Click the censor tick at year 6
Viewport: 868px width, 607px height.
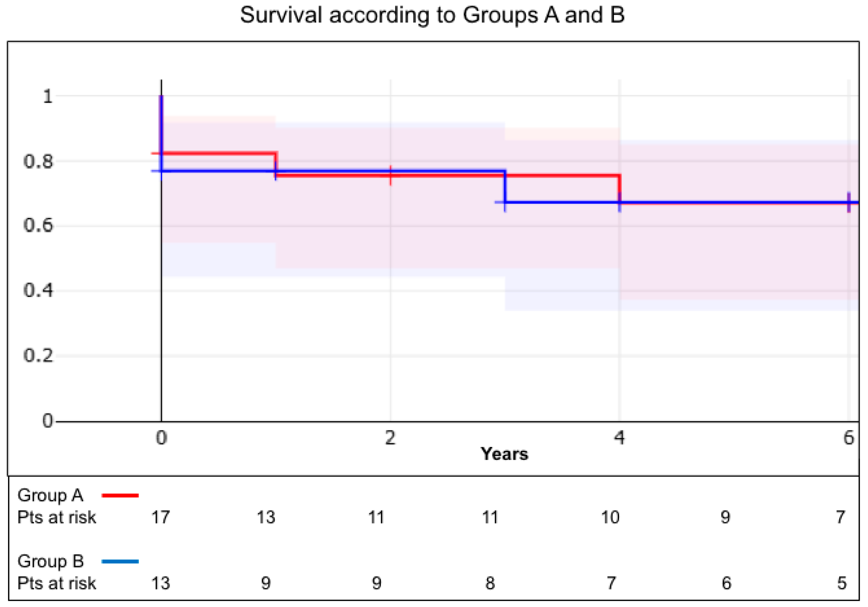click(849, 203)
